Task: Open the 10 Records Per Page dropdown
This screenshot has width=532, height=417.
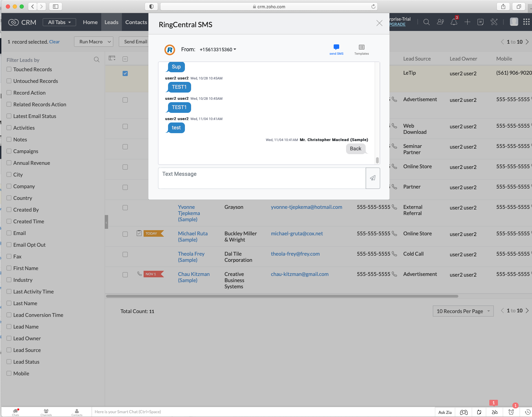Action: click(463, 311)
